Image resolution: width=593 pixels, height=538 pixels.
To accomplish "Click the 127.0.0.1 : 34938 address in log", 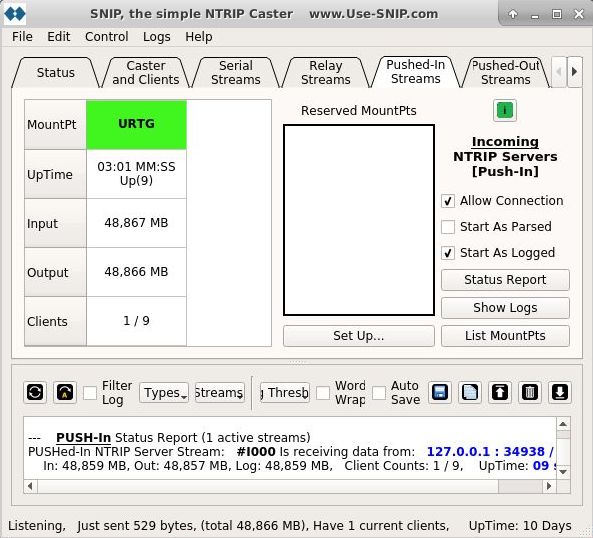I will [486, 451].
